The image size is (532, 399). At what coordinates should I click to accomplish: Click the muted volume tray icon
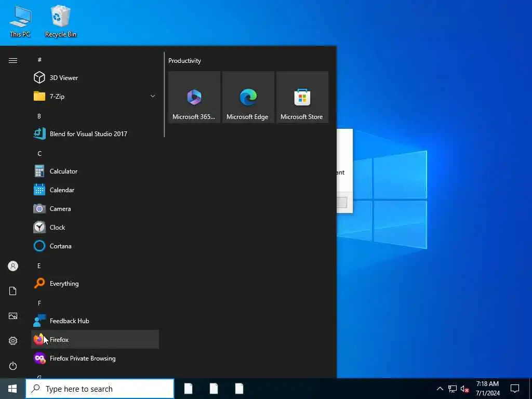pyautogui.click(x=464, y=389)
